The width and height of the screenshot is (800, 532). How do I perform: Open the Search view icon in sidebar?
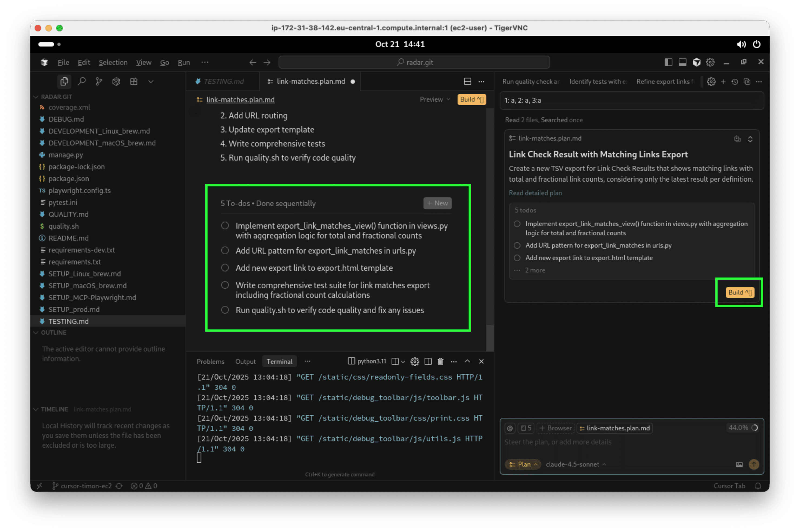pos(82,81)
